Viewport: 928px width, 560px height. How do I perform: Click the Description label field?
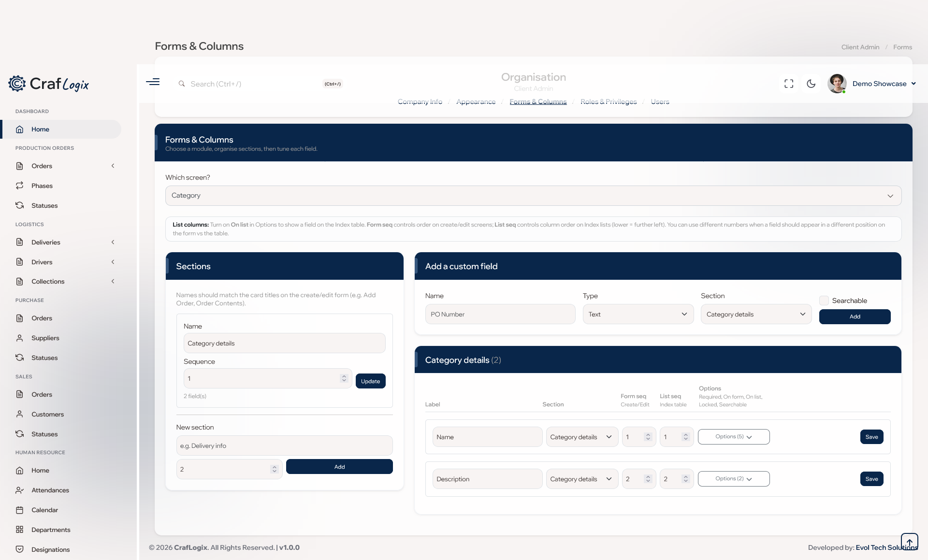click(487, 479)
